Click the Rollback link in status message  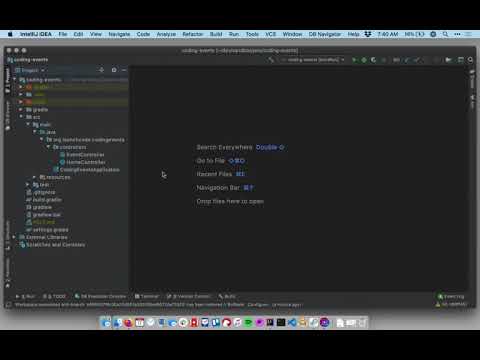click(236, 305)
